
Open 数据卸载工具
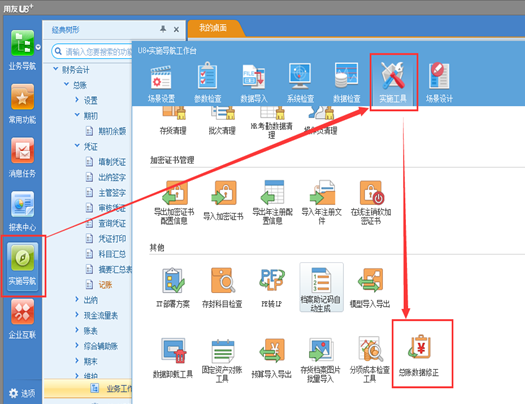[x=173, y=358]
